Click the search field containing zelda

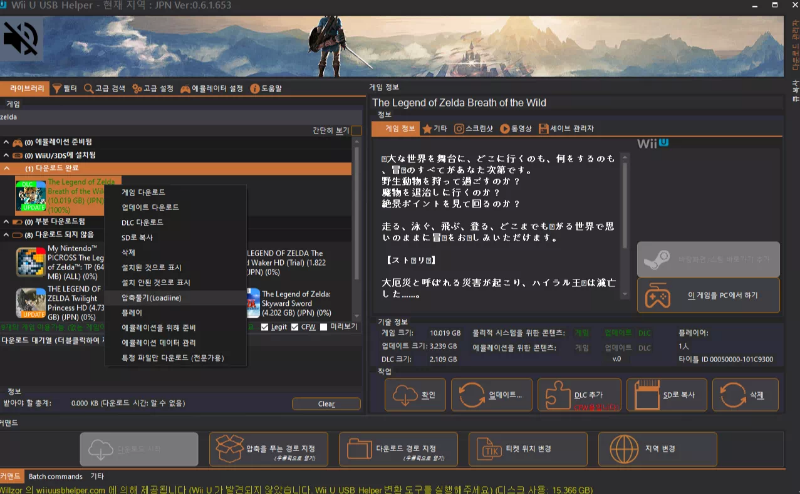tap(179, 117)
